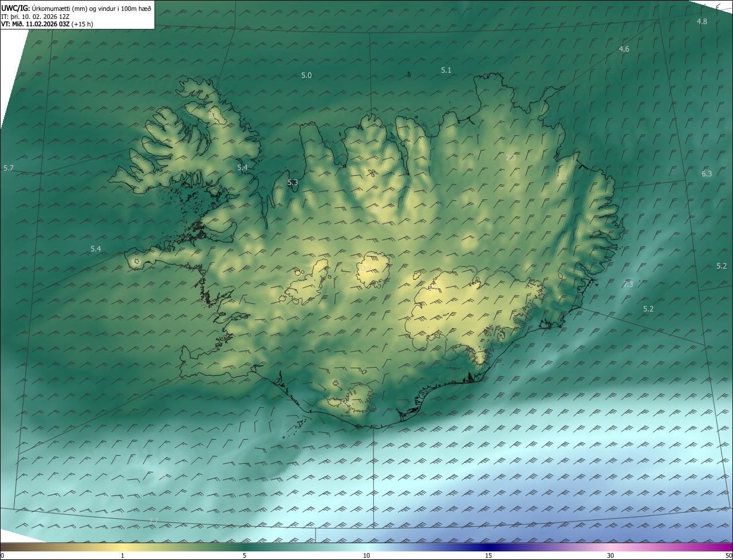Click the valid time "VT: Mið. 11.02.2026 03Z (+15 h)"
The width and height of the screenshot is (733, 560).
(x=48, y=24)
